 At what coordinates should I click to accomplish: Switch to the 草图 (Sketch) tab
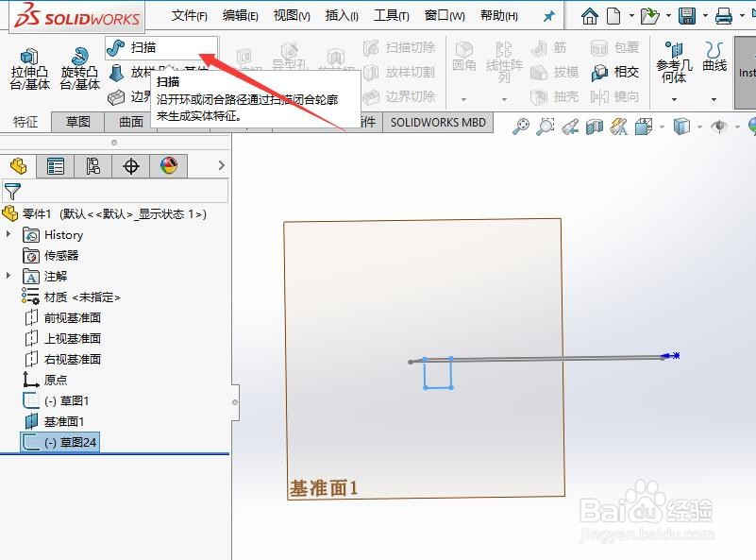tap(78, 122)
